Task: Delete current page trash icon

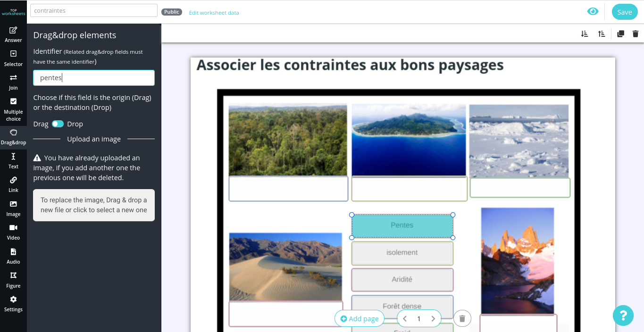Action: tap(462, 318)
